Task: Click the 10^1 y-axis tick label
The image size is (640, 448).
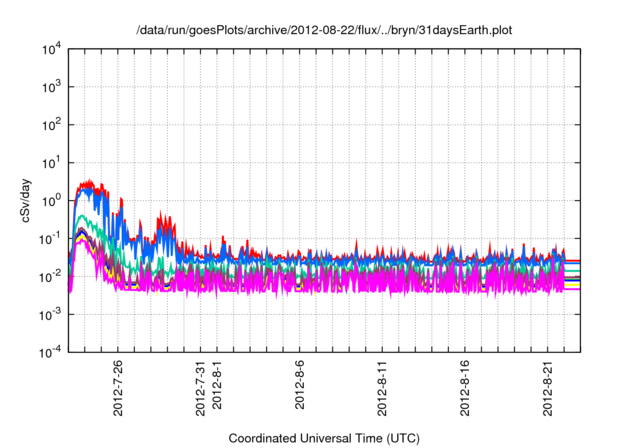Action: (x=51, y=163)
